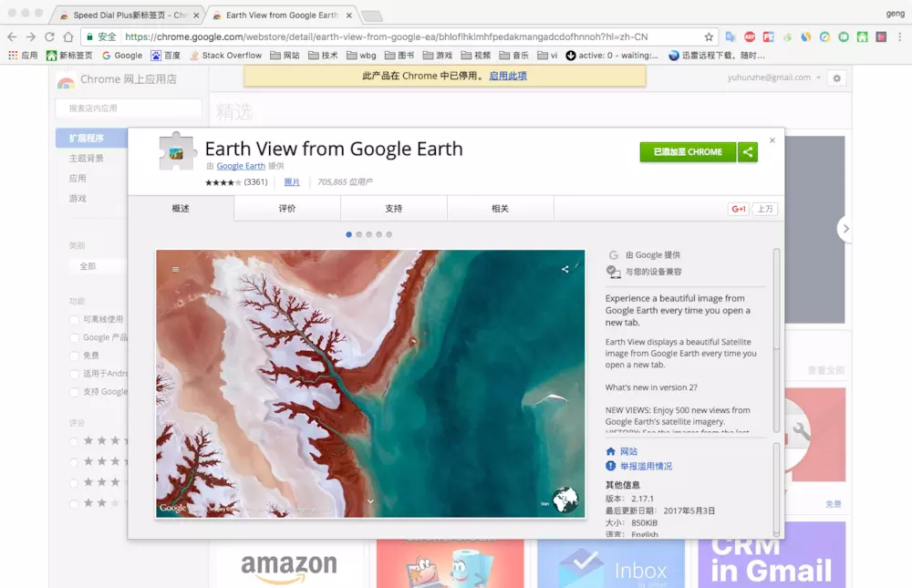The height and width of the screenshot is (588, 912).
Task: Select the second star rating radio button
Action: (x=74, y=462)
